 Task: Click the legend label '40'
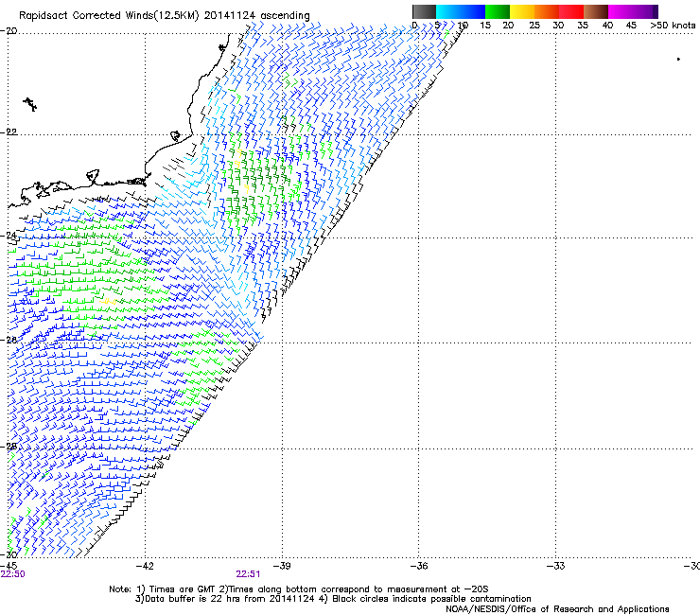point(607,26)
